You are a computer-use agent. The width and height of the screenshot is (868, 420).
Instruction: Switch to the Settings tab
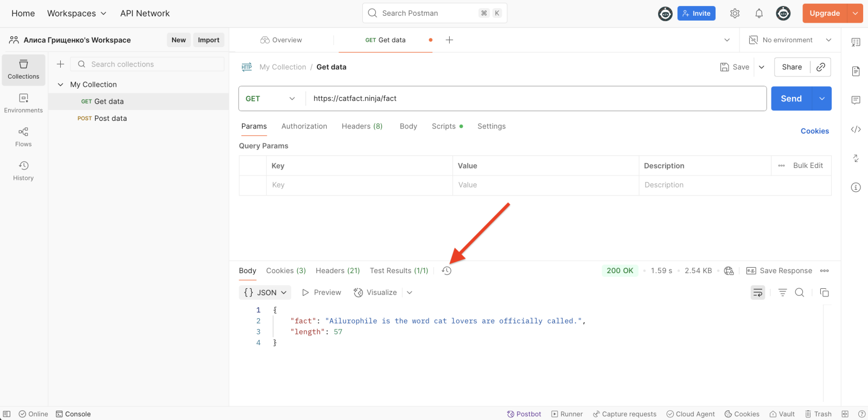[x=492, y=126]
